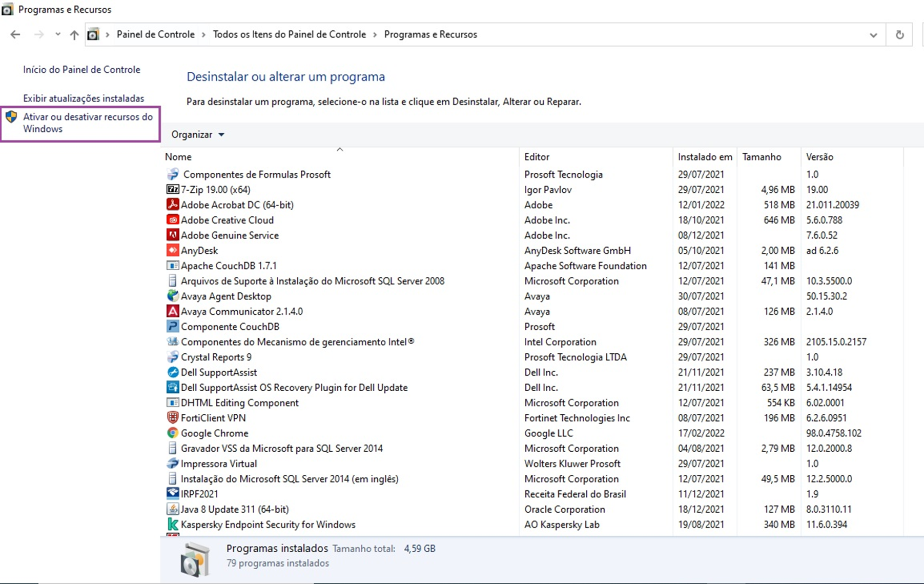Expand the chevron after Painel de Controle
The height and width of the screenshot is (584, 924).
[203, 34]
